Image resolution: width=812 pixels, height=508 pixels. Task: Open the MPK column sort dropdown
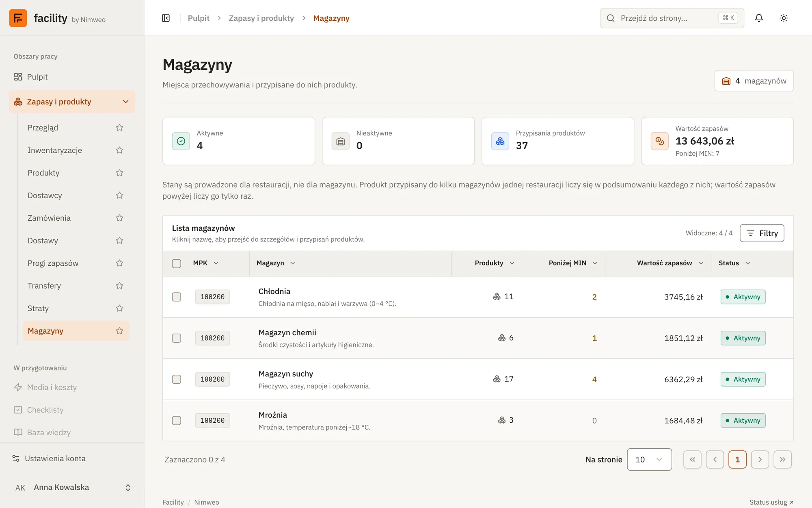(216, 263)
